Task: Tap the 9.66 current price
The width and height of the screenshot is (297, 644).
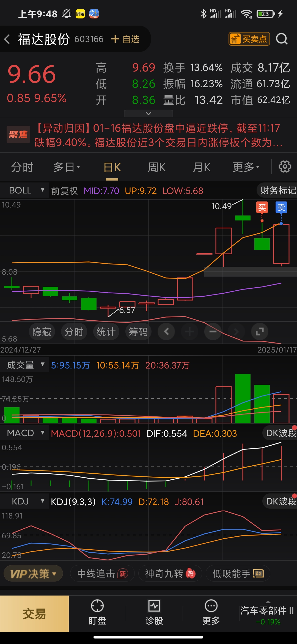Action: click(x=32, y=74)
